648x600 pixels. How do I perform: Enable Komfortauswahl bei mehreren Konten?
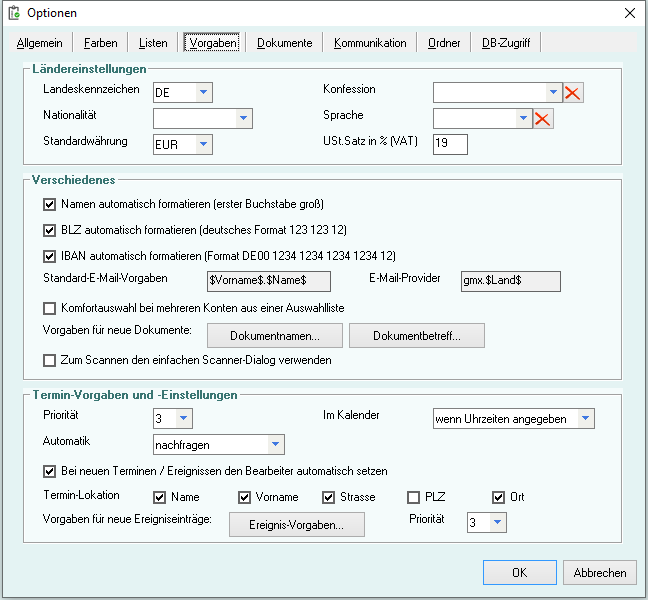pos(50,308)
